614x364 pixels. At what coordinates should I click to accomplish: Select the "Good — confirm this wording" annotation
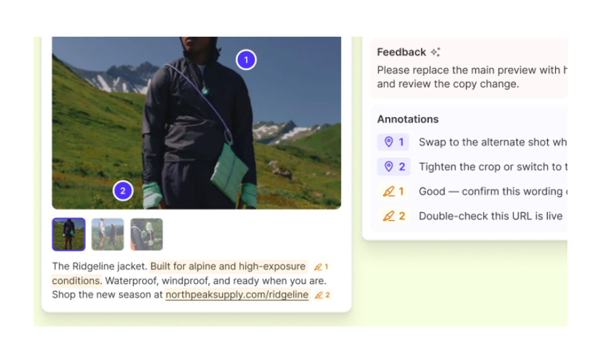coord(493,191)
